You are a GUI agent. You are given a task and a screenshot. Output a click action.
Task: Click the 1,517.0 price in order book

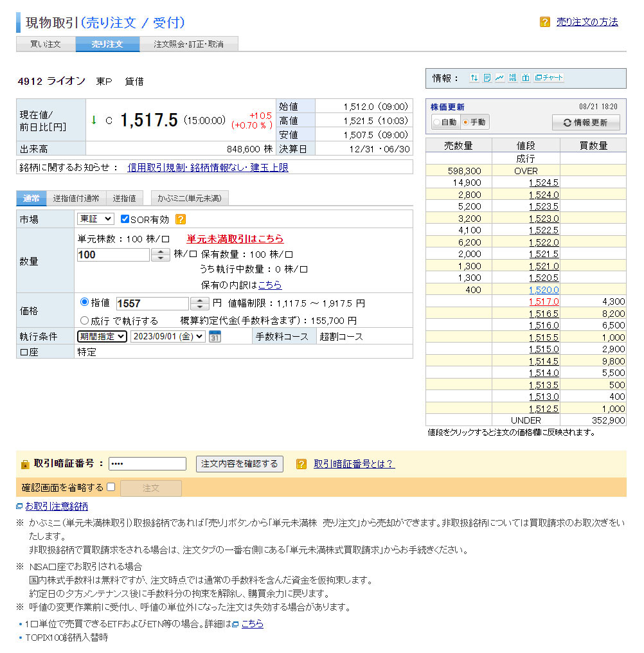click(544, 301)
